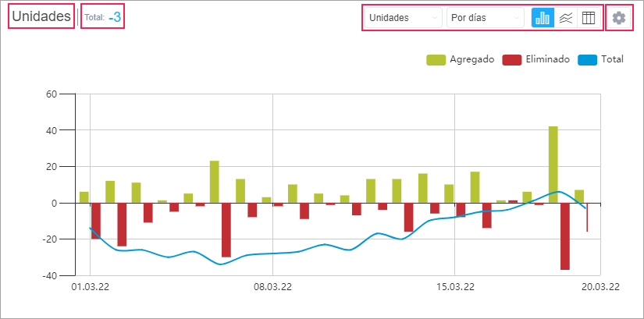Switch to bar chart view
Image resolution: width=644 pixels, height=319 pixels.
543,18
